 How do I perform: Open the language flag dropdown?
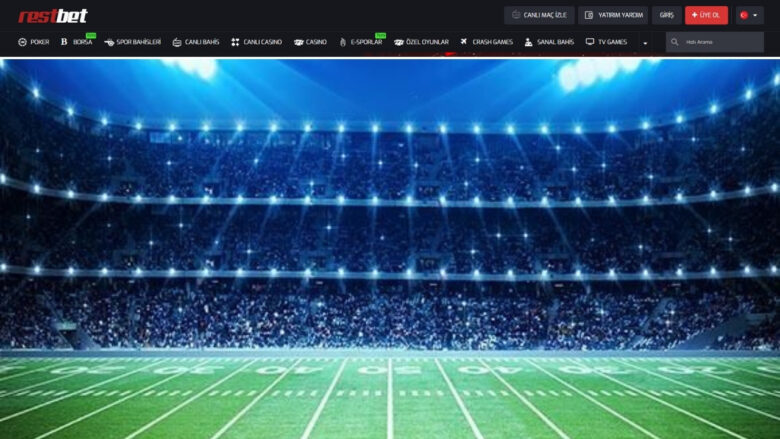(x=748, y=15)
